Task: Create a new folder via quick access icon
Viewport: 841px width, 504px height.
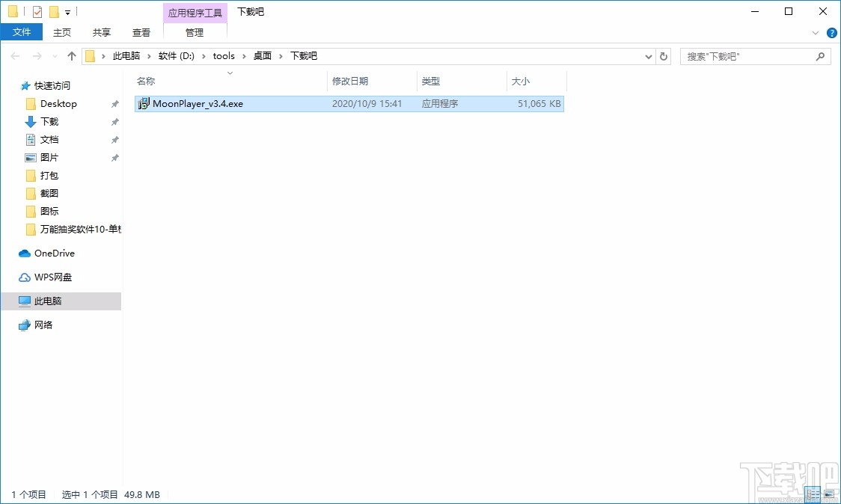Action: pyautogui.click(x=53, y=11)
